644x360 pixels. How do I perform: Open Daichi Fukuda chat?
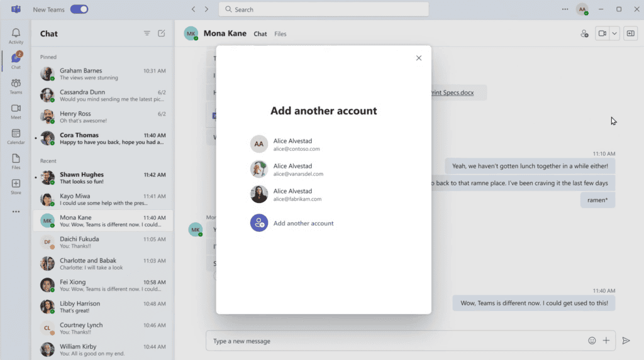pos(103,242)
